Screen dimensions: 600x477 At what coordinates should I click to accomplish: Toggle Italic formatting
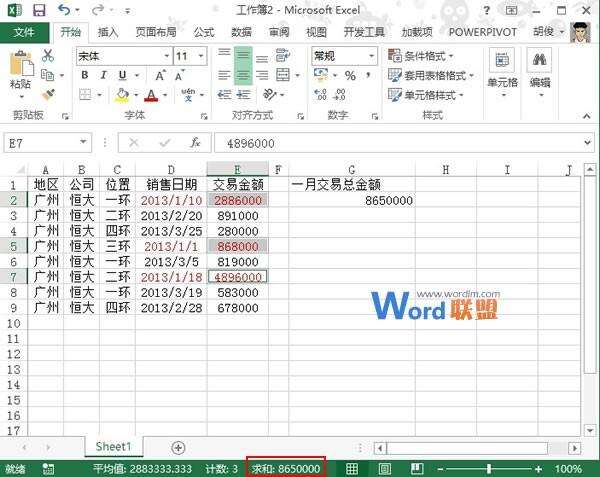[x=103, y=75]
